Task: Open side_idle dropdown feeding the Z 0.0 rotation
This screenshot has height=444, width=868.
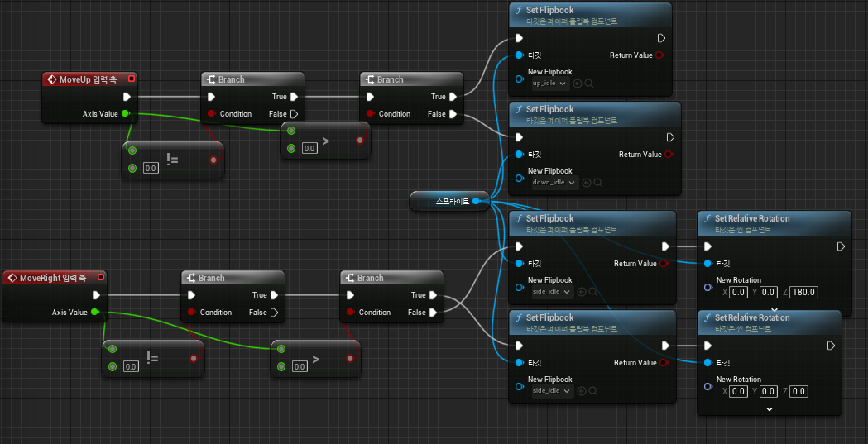Action: [551, 391]
